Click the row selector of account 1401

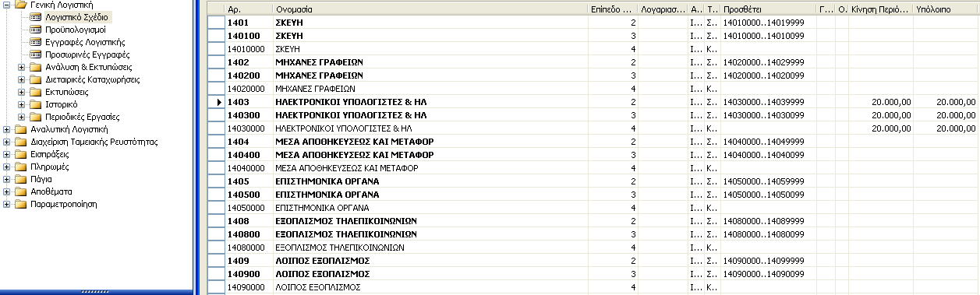(217, 23)
